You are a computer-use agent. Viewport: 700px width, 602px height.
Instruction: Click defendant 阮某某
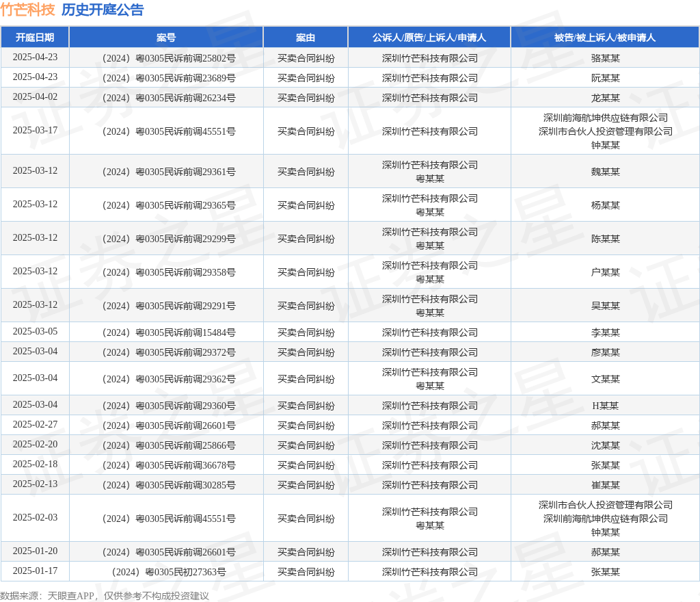[x=606, y=78]
